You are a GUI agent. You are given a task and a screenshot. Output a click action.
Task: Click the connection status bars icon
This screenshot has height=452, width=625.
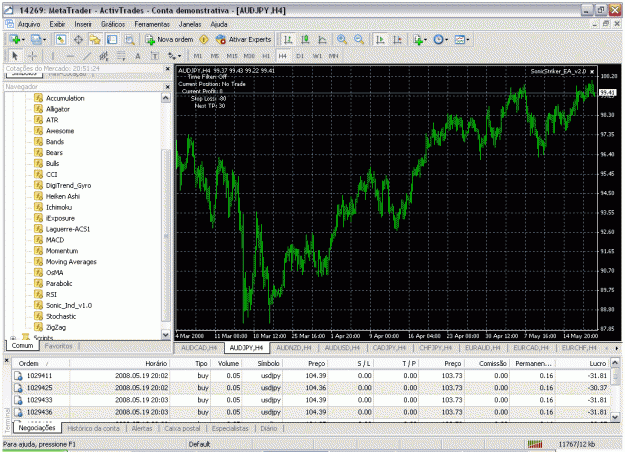point(535,444)
